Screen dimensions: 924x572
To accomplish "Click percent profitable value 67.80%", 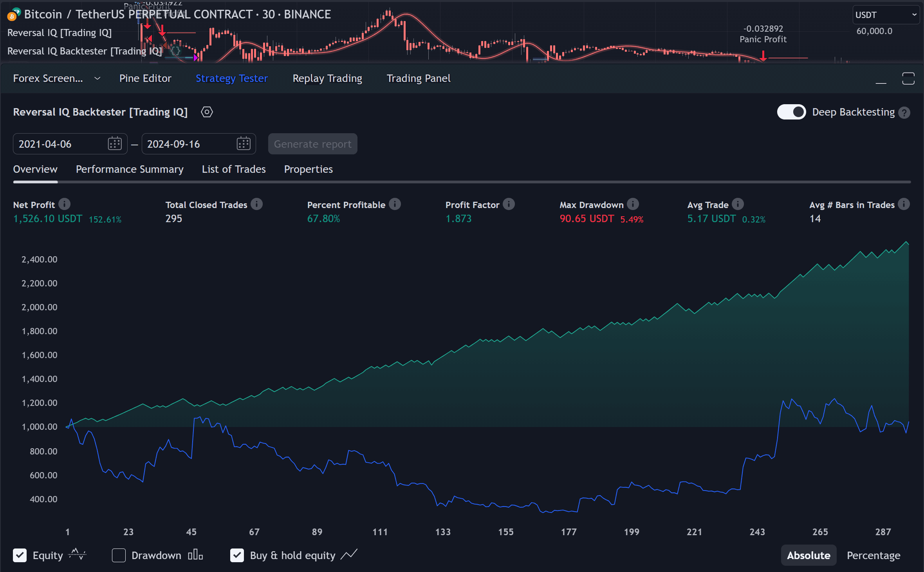I will 323,219.
